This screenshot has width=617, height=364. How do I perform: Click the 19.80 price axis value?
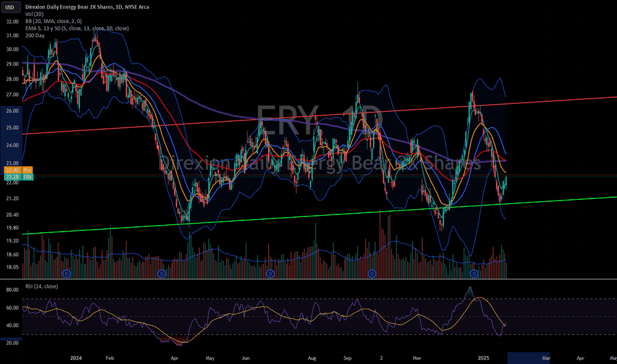pos(13,228)
